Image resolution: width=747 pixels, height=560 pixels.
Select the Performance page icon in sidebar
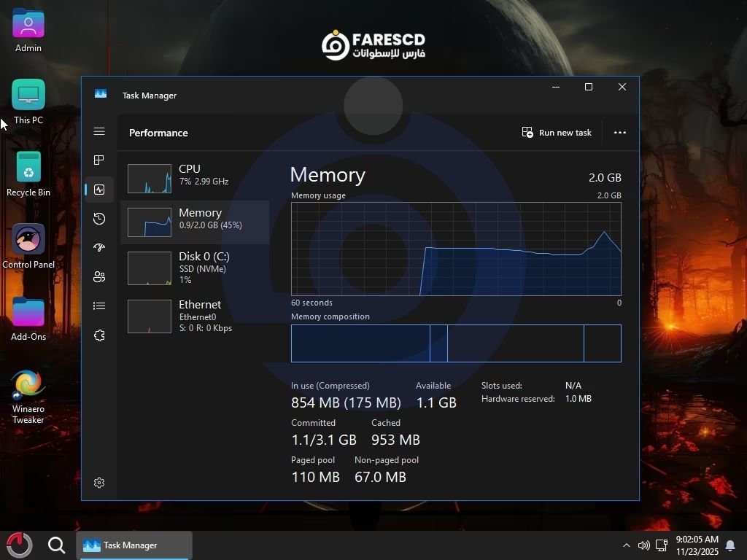(99, 190)
